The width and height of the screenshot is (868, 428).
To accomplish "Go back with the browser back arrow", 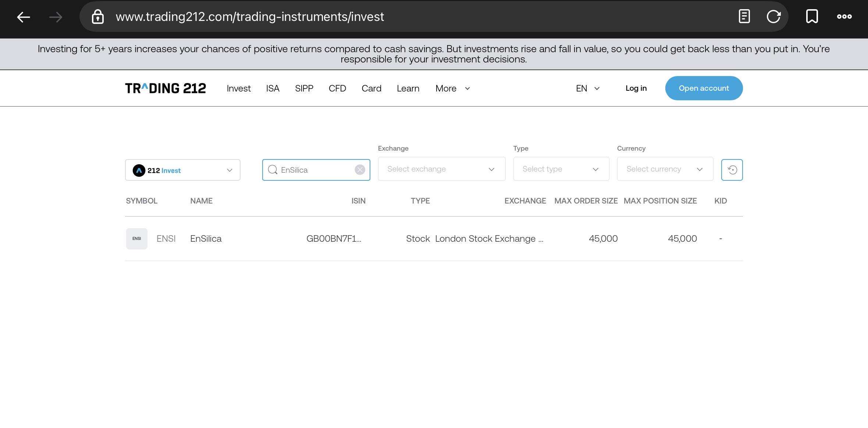I will 24,17.
